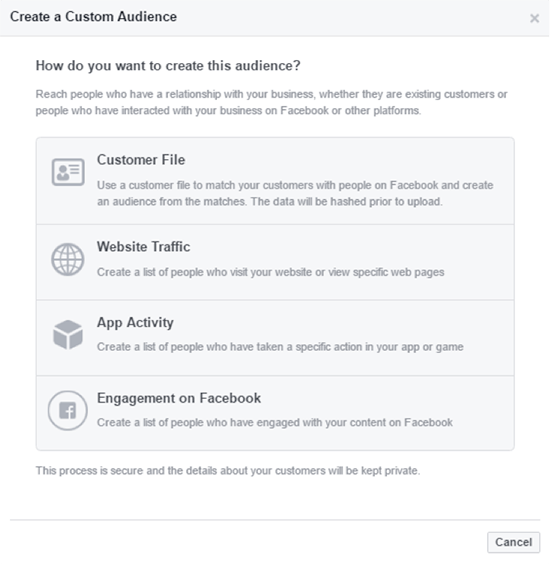
Task: Click 'The data will be hashed' description line
Action: pyautogui.click(x=270, y=201)
